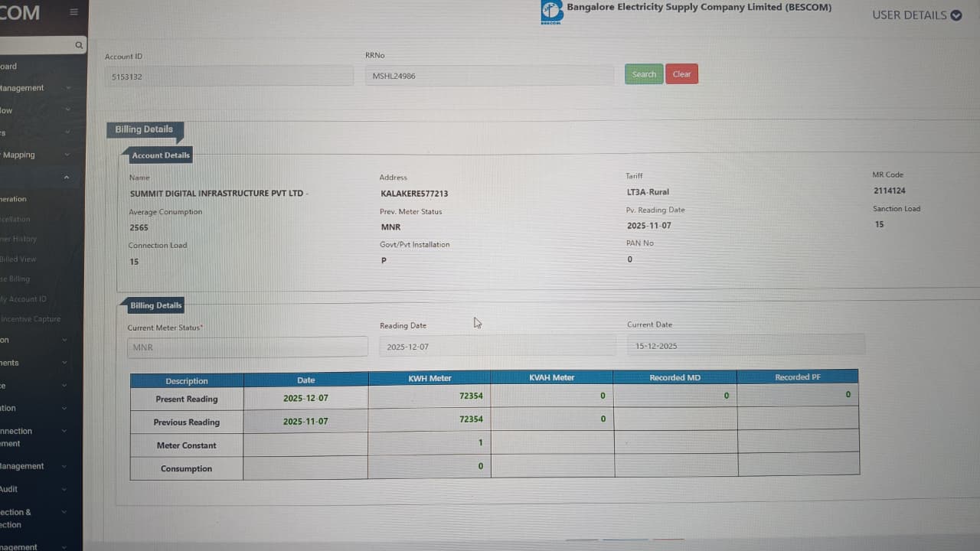Screen dimensions: 980x551
Task: Select the Account ID sidebar submenu item
Action: tap(24, 299)
